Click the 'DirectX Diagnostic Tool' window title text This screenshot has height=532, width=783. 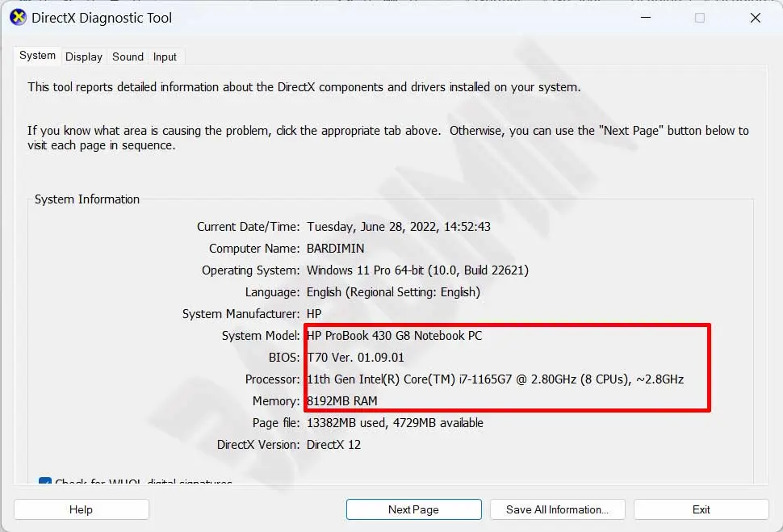(x=102, y=18)
